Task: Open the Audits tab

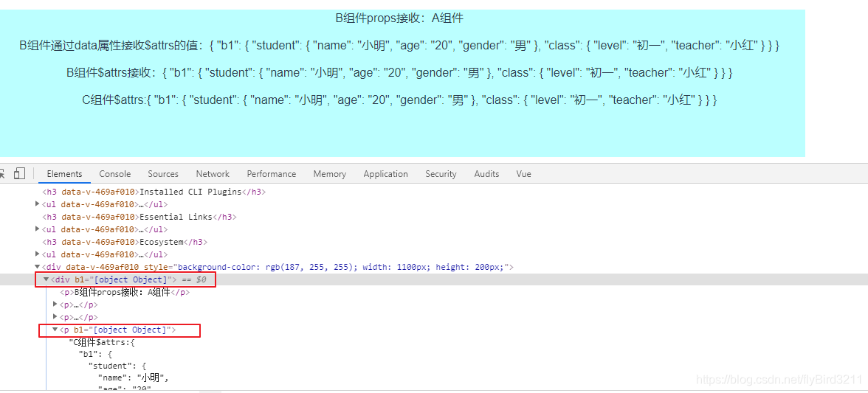Action: click(486, 173)
